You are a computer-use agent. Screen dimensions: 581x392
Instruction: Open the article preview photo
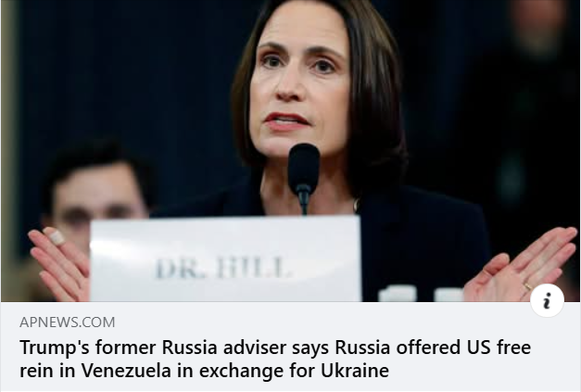pyautogui.click(x=291, y=151)
